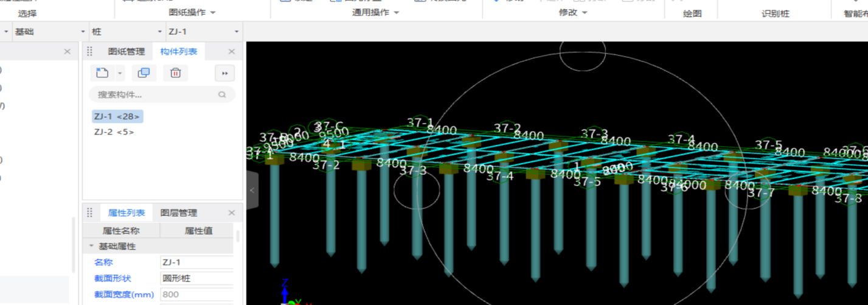This screenshot has width=868, height=305.
Task: Edit the 名称 value field ZJ-1
Action: click(x=196, y=262)
